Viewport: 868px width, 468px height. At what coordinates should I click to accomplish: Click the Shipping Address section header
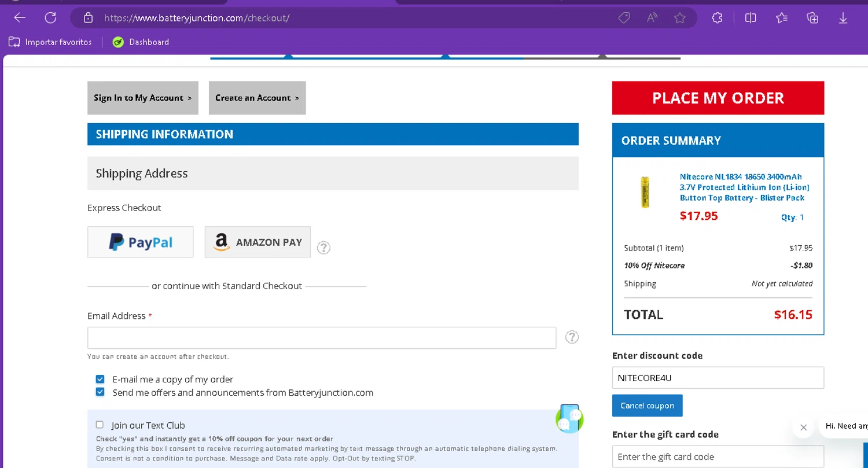click(x=333, y=173)
